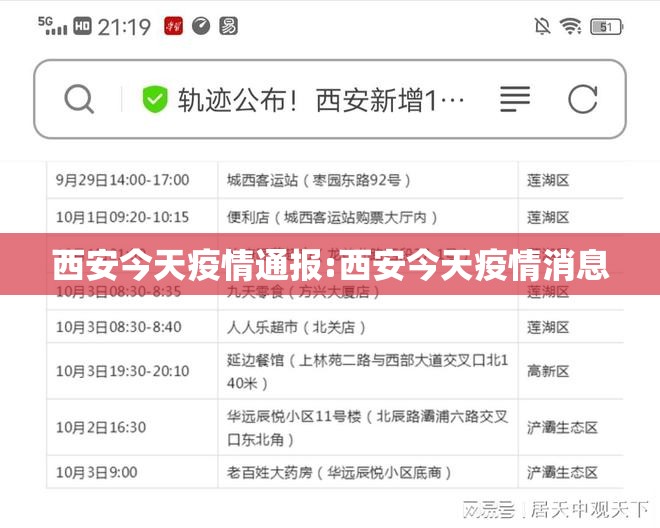Tap the green security shield icon
Image resolution: width=660 pixels, height=528 pixels.
(x=155, y=99)
